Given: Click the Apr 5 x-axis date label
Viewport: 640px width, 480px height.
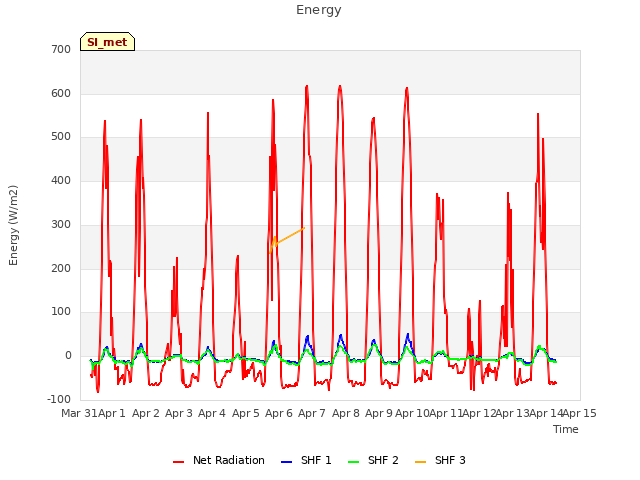Looking at the screenshot, I should point(246,413).
